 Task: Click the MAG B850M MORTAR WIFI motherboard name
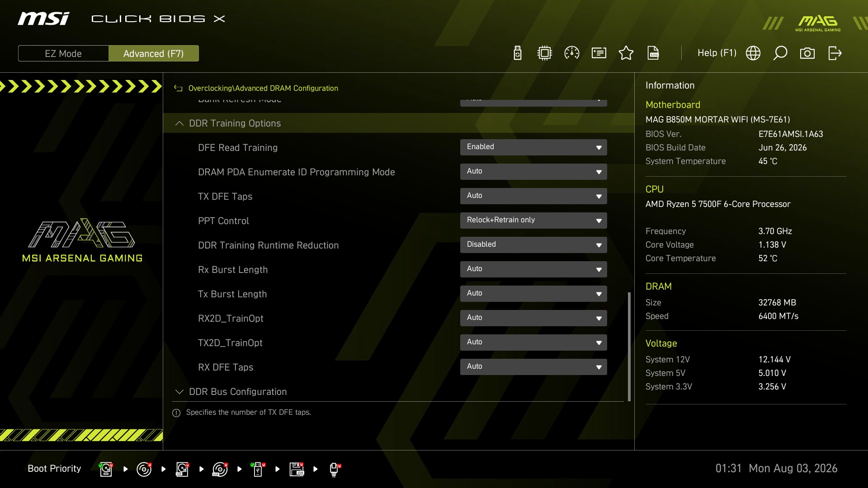point(718,120)
